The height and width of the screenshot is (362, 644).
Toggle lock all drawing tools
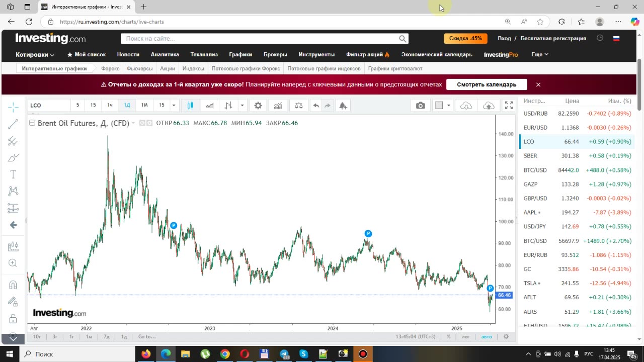click(x=14, y=319)
